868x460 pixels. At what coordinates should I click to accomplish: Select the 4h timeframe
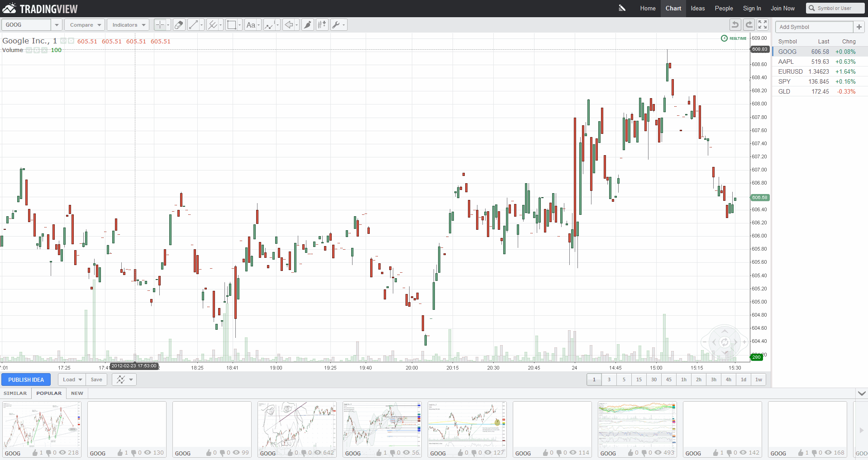point(729,379)
